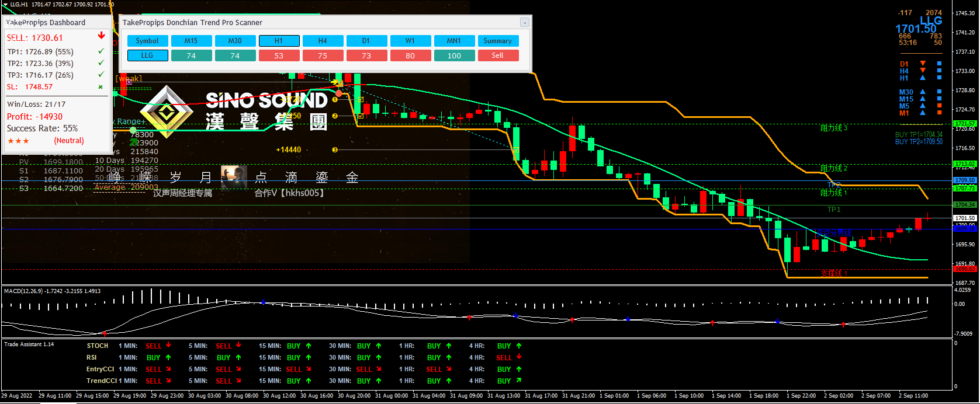Click the red 75 score under H4

click(323, 55)
